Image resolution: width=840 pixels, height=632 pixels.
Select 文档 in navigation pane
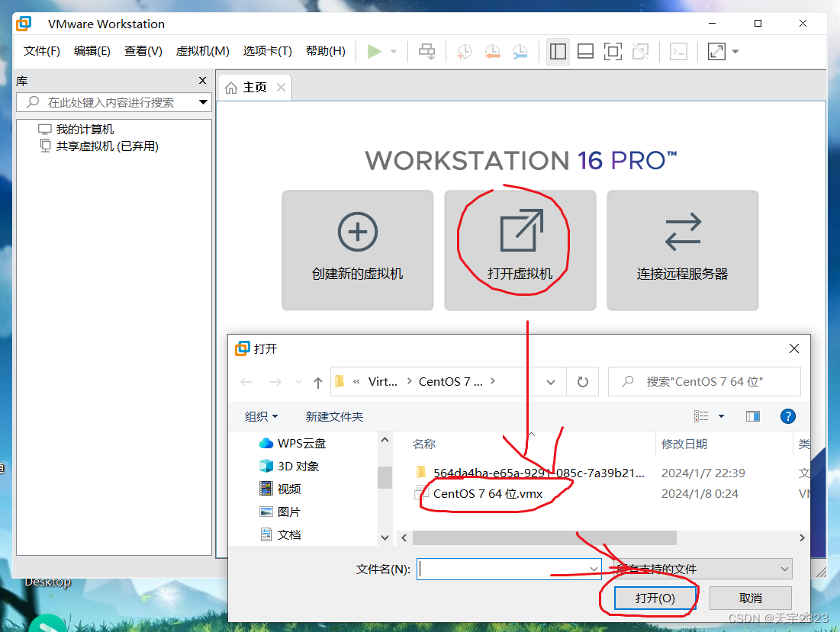[x=280, y=534]
